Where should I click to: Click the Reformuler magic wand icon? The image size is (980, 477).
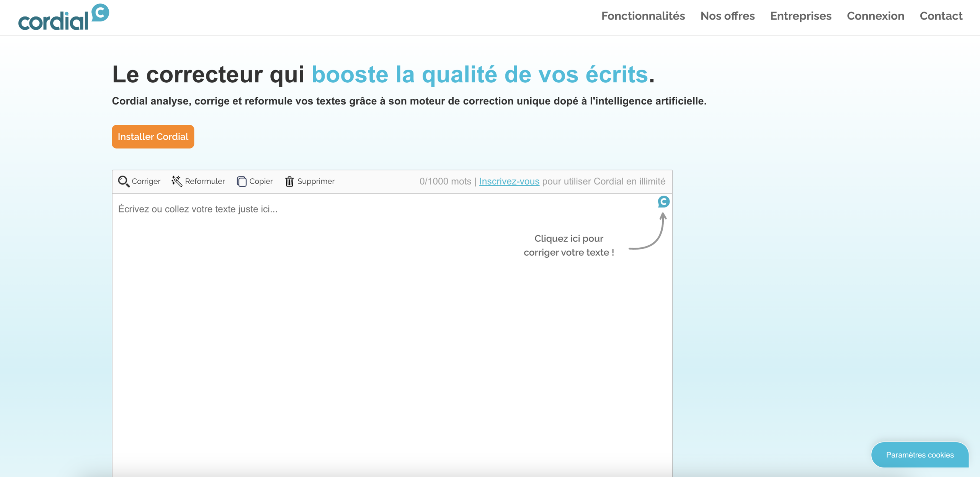(176, 181)
